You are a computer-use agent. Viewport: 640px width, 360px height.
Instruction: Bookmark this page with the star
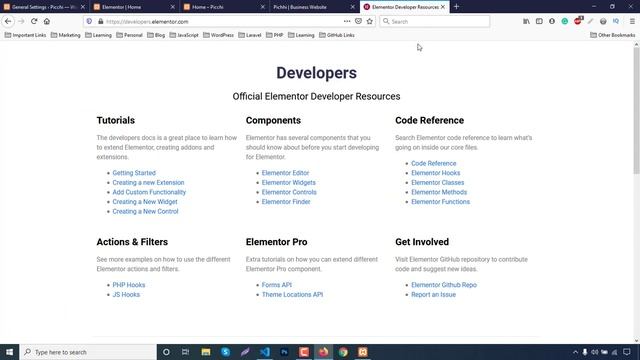click(370, 21)
